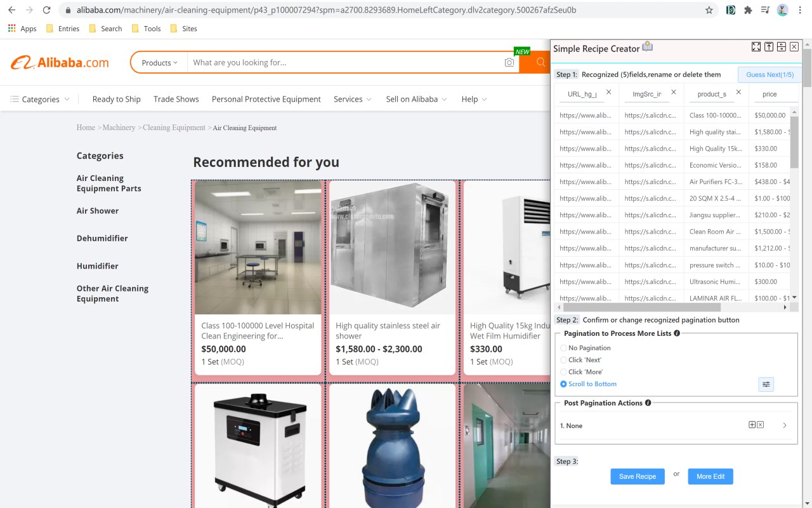Open the Scroll to Bottom settings icon
The width and height of the screenshot is (812, 508).
766,384
